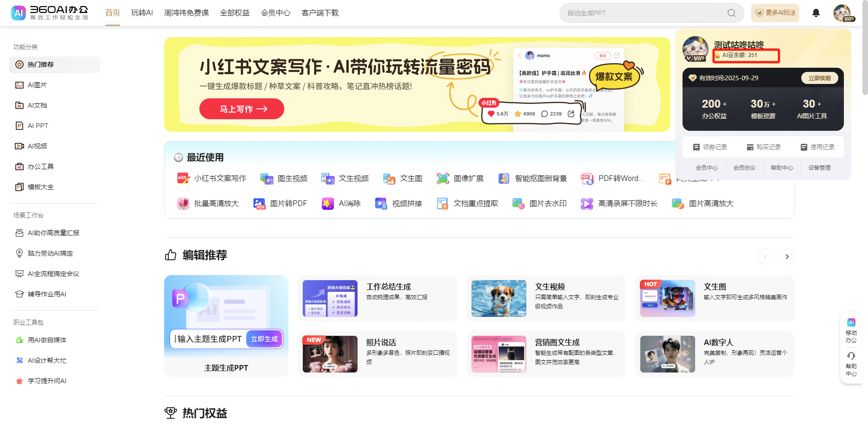This screenshot has height=430, width=868.
Task: Open 全部权益 navigation tab
Action: click(235, 13)
